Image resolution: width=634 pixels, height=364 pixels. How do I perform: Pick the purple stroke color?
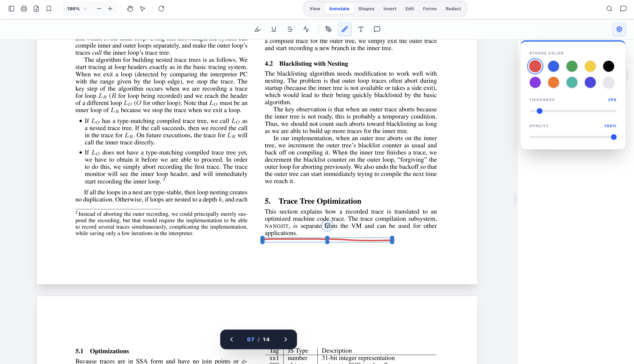pyautogui.click(x=535, y=83)
